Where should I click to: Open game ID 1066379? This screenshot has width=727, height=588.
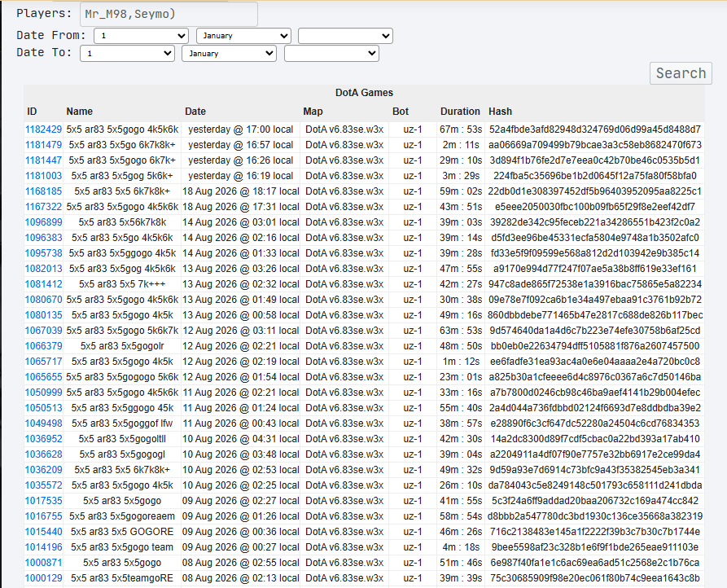(x=44, y=346)
